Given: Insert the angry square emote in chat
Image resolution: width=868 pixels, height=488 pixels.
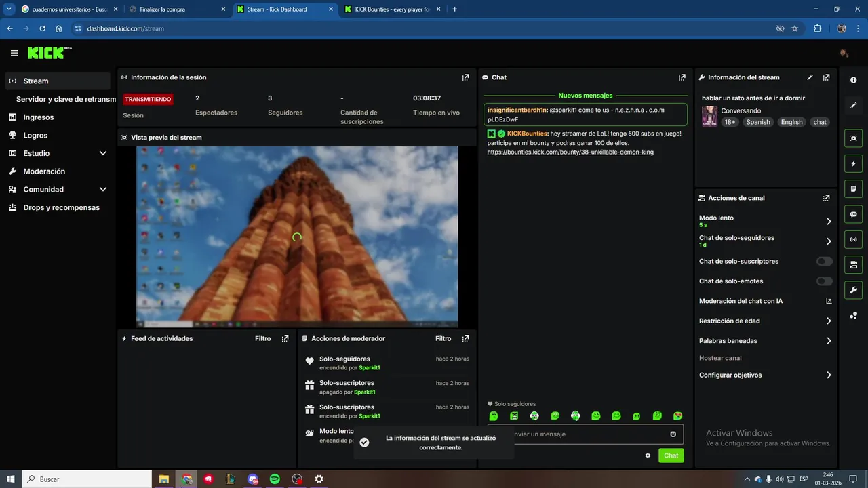Looking at the screenshot, I should coord(514,415).
